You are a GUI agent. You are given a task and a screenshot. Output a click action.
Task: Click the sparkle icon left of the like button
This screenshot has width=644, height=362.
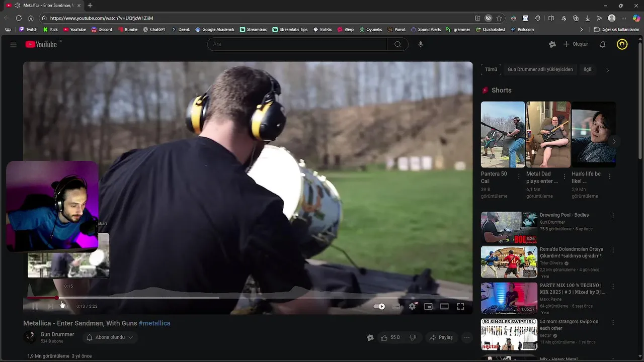pos(370,337)
